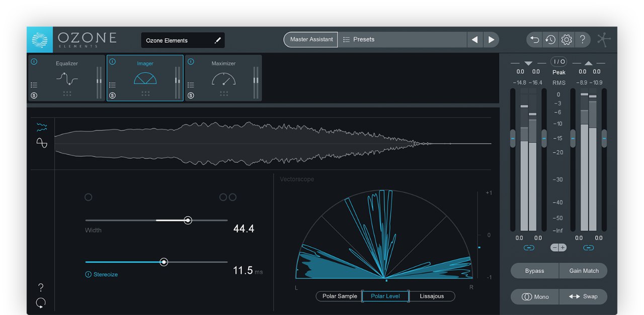This screenshot has height=315, width=644.
Task: Click the Peak meter label
Action: [559, 72]
